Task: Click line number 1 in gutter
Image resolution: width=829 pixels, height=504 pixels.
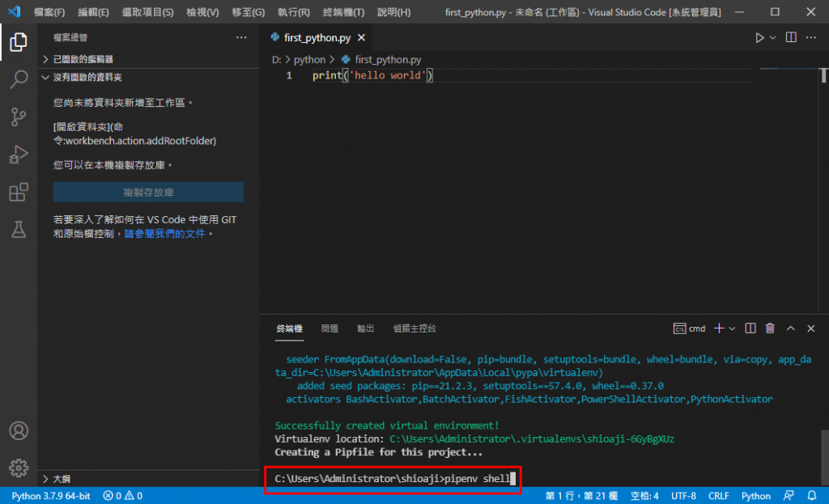Action: (289, 75)
